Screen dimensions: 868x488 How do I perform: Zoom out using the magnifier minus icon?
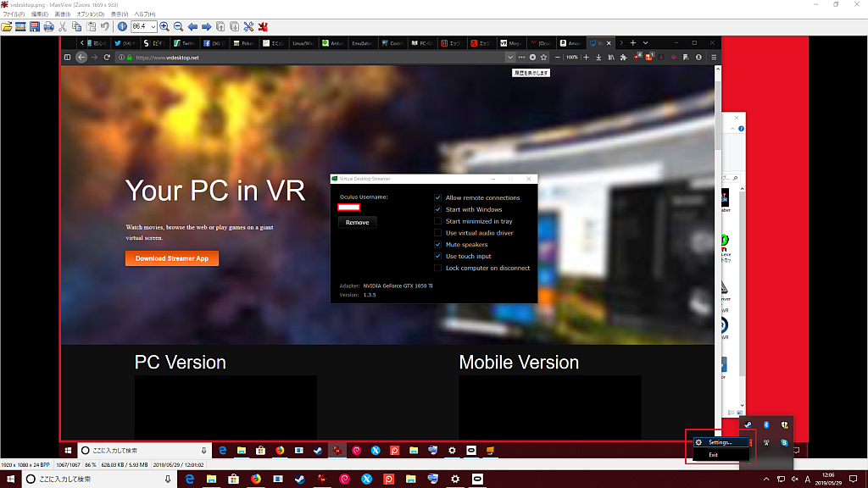pyautogui.click(x=178, y=26)
